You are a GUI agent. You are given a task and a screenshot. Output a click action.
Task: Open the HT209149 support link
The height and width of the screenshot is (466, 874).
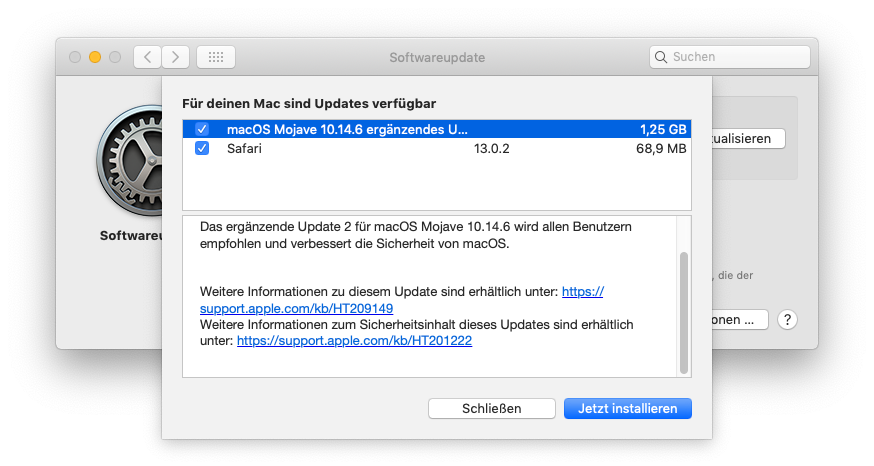point(300,309)
